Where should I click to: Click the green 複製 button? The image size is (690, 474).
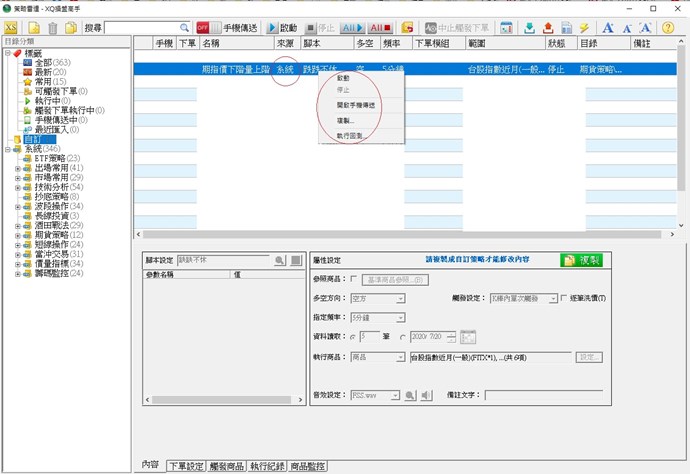click(x=581, y=260)
